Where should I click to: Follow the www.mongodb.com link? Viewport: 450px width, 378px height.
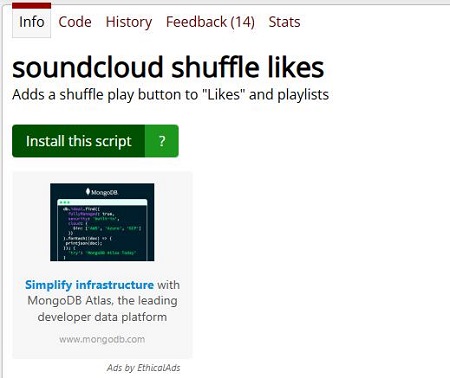[x=102, y=339]
